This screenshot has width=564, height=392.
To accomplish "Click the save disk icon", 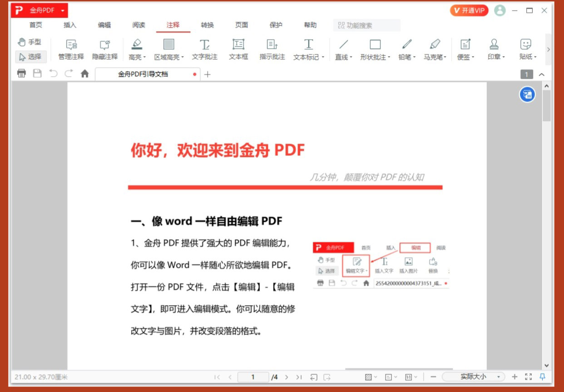I will tap(37, 73).
